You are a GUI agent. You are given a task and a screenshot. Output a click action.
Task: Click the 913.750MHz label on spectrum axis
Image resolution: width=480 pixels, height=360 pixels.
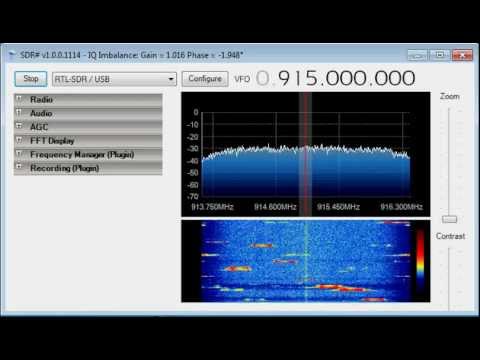[x=212, y=207]
